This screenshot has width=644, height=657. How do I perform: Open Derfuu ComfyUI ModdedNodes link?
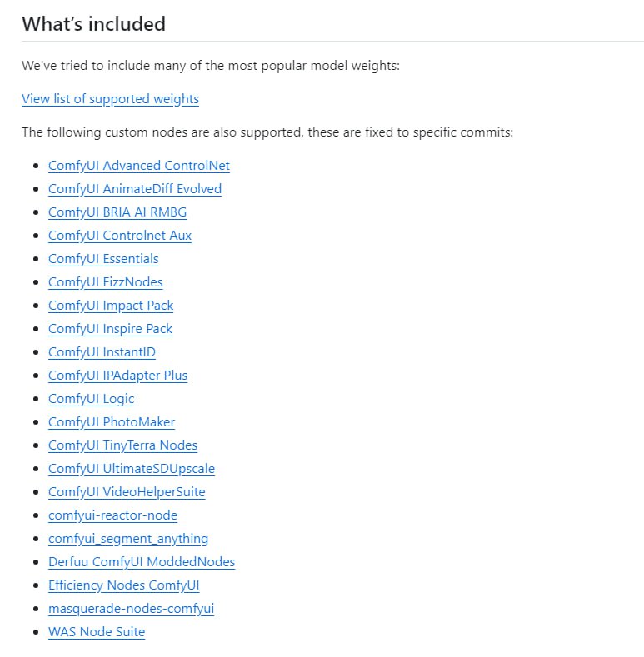tap(142, 562)
